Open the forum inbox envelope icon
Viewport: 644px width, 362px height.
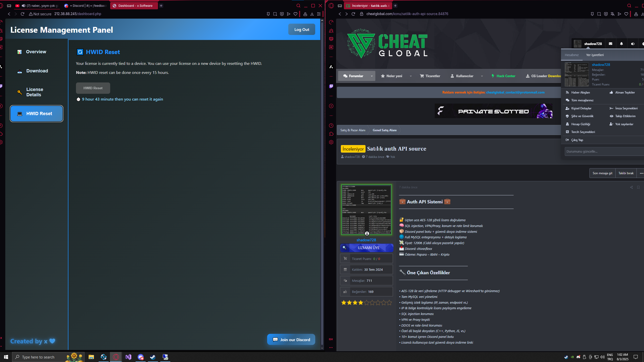pyautogui.click(x=611, y=44)
